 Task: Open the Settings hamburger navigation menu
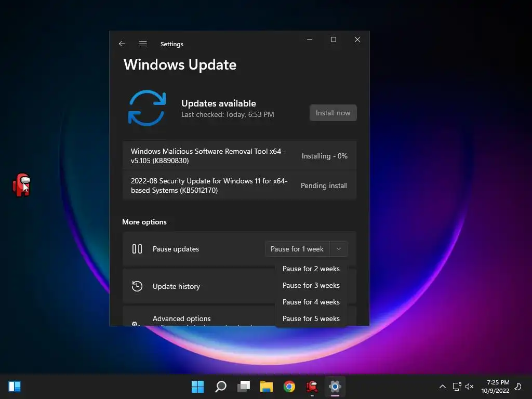[143, 44]
